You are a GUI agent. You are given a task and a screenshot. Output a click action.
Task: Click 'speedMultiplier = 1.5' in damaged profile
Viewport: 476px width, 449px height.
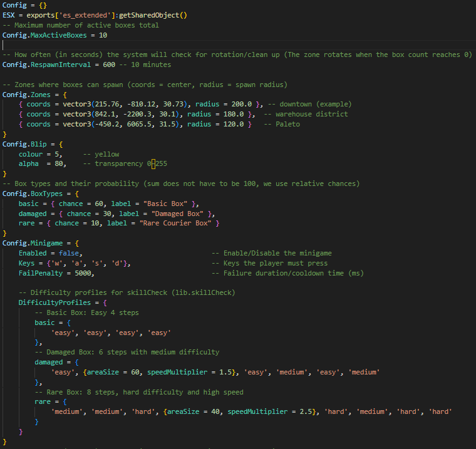click(189, 372)
